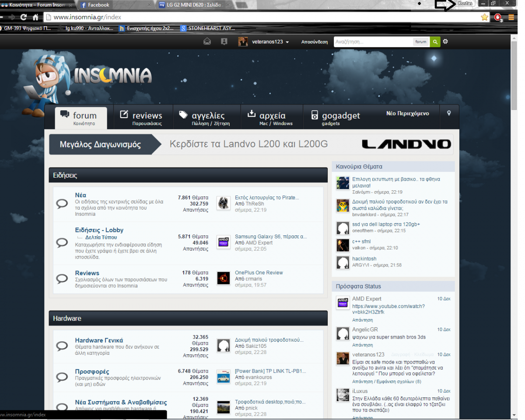525x420 pixels.
Task: Open the hackintosh new topic
Action: coord(364,259)
